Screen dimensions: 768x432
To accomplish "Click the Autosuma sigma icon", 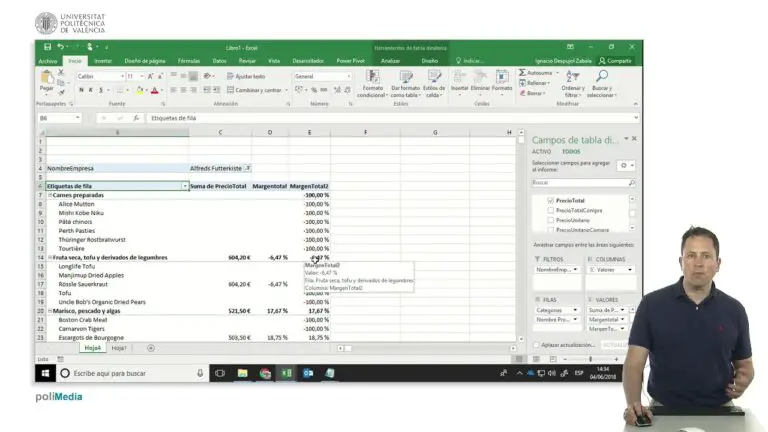I will pos(523,72).
